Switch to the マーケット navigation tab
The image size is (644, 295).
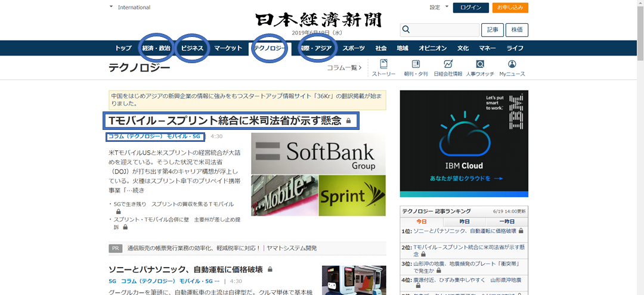[x=228, y=48]
